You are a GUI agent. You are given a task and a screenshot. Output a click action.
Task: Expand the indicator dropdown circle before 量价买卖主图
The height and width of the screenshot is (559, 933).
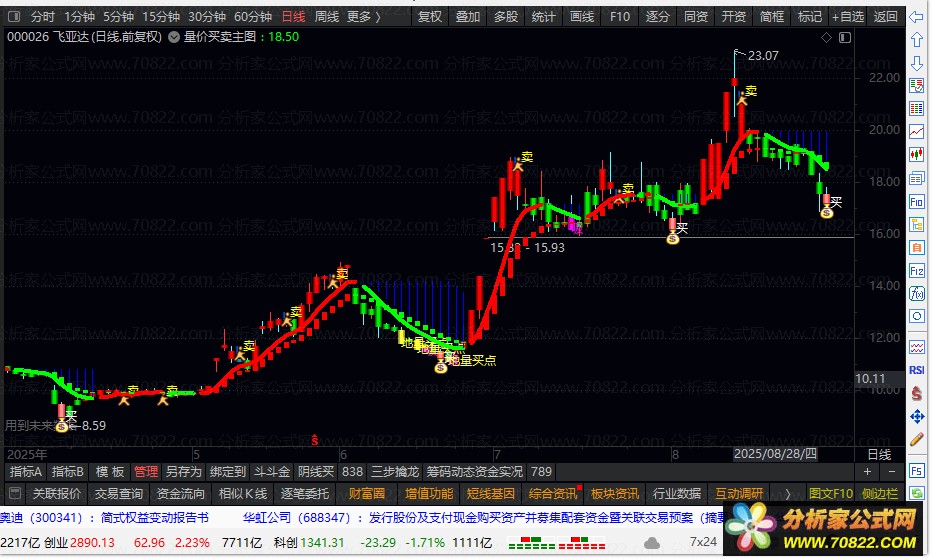[174, 37]
